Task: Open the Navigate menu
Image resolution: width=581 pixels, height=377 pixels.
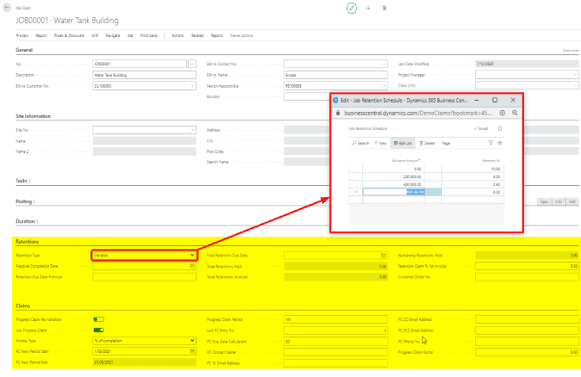Action: tap(113, 36)
